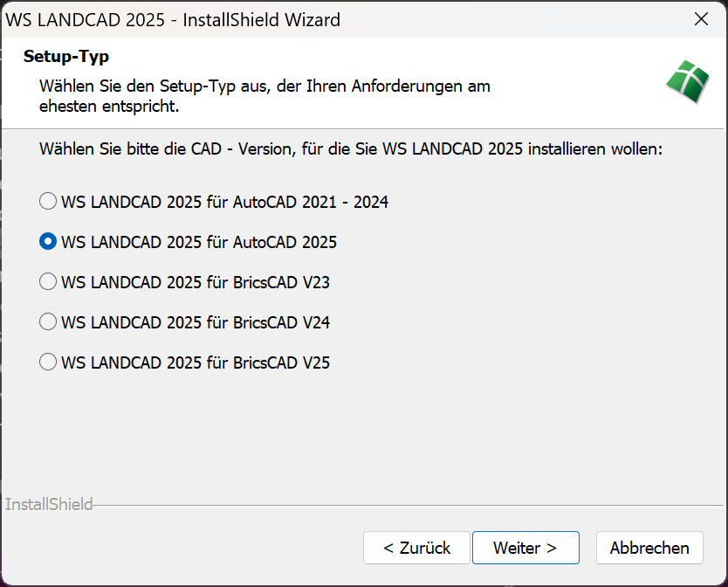The image size is (728, 587).
Task: Click the WS LANDCAD green logo icon
Action: point(688,83)
